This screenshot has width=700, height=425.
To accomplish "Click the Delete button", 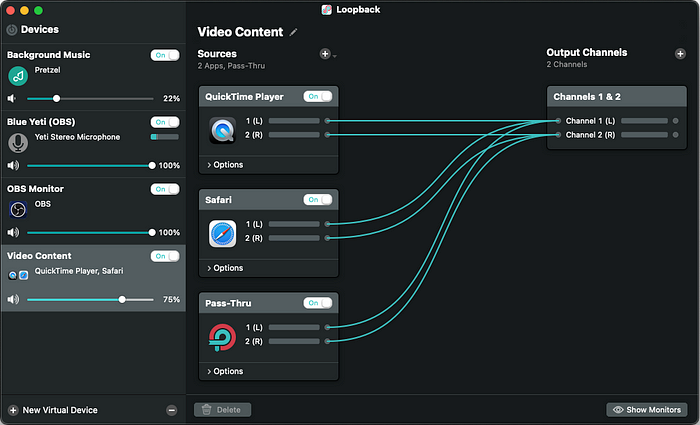I will pos(222,410).
